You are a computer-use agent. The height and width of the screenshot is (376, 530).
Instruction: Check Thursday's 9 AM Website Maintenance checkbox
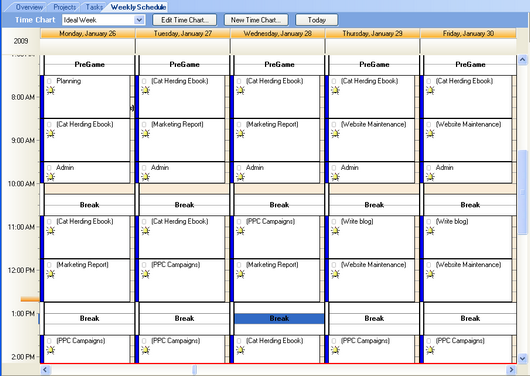[x=334, y=124]
